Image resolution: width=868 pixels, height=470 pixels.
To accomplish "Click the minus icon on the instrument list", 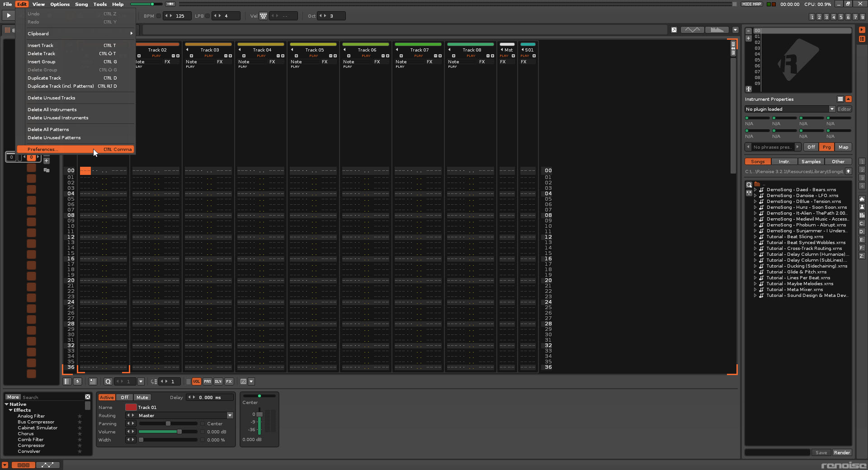I will point(749,31).
